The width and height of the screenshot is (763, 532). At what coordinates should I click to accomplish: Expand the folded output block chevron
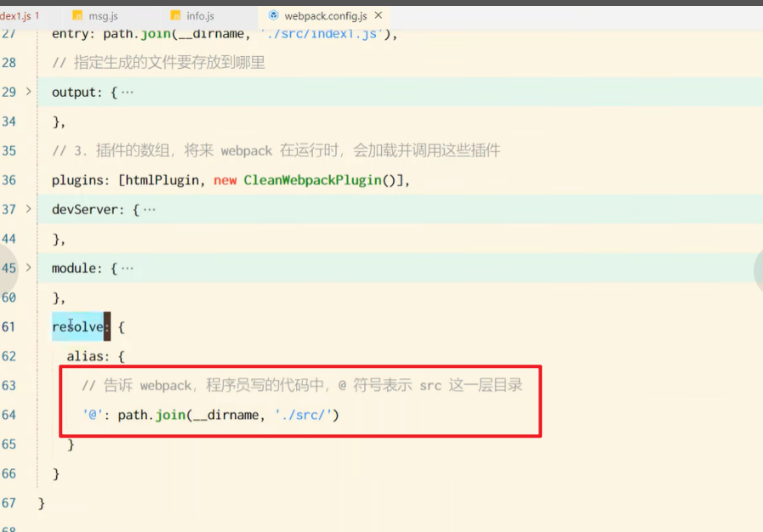pos(29,92)
